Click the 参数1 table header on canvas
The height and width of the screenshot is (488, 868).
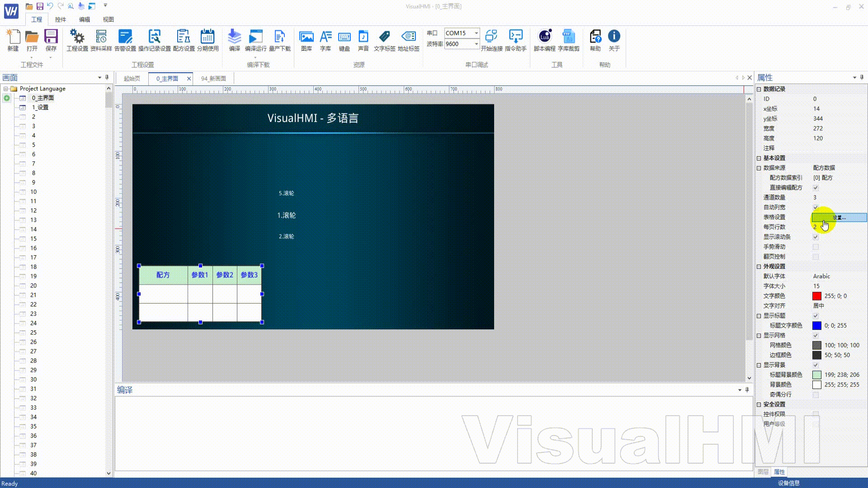click(x=200, y=275)
